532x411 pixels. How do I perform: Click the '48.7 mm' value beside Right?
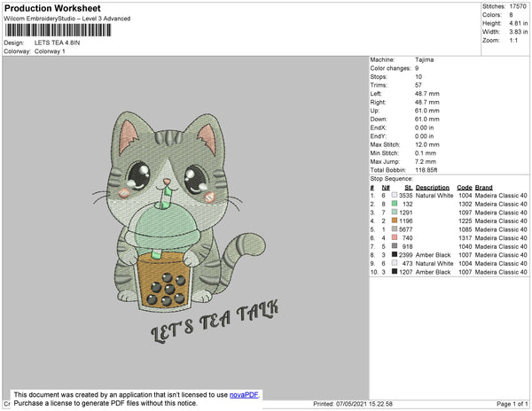(426, 102)
